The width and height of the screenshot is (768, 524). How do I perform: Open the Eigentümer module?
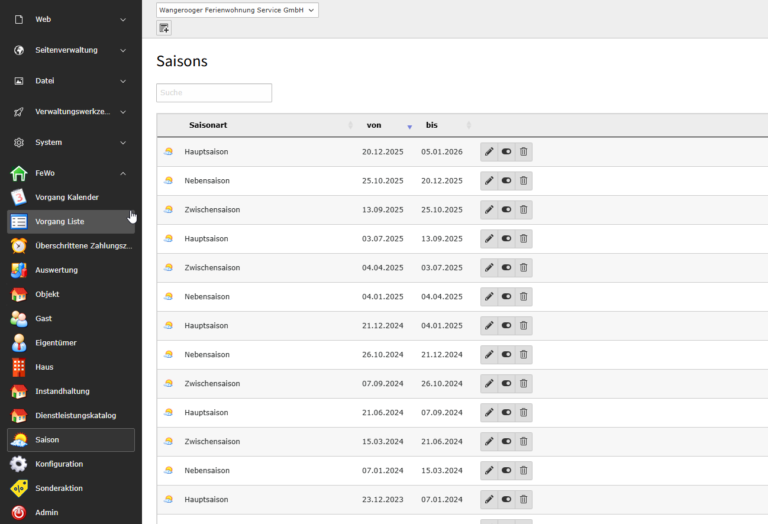coord(71,343)
